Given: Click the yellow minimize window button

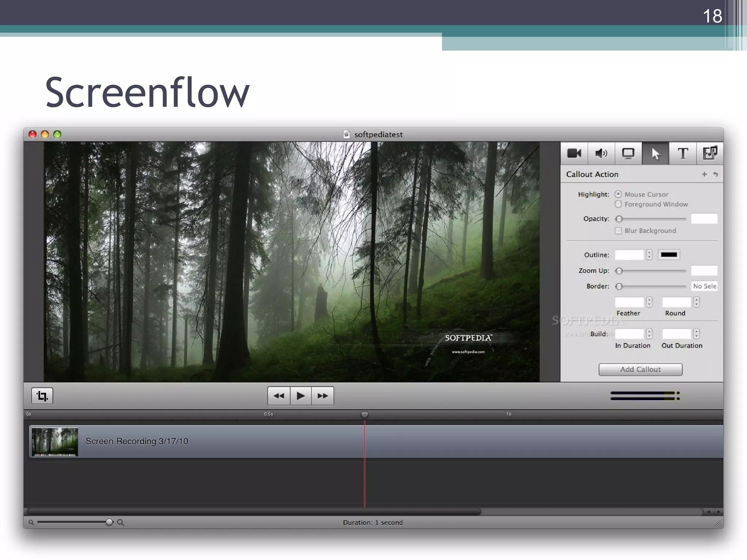Looking at the screenshot, I should [x=45, y=135].
